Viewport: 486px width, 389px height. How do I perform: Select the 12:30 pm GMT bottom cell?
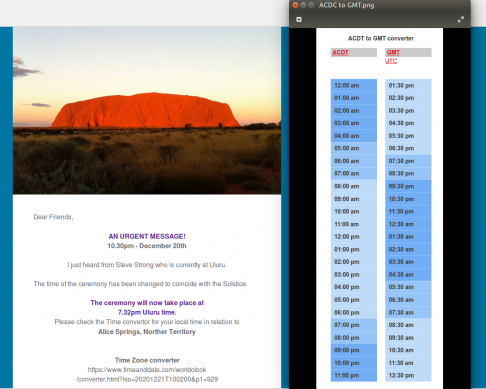[x=408, y=375]
